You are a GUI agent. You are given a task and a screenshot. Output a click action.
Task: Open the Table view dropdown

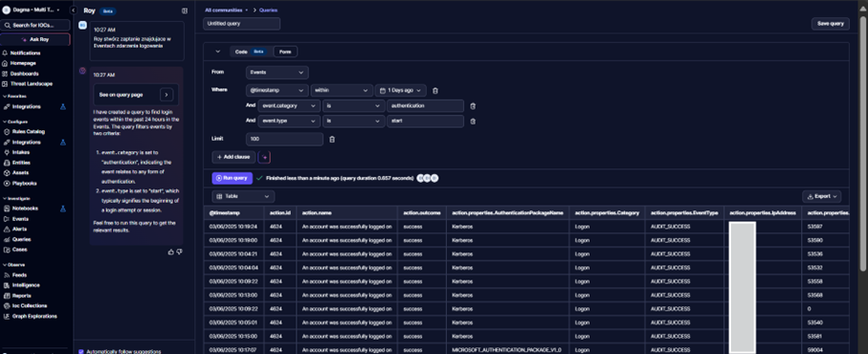pos(243,196)
